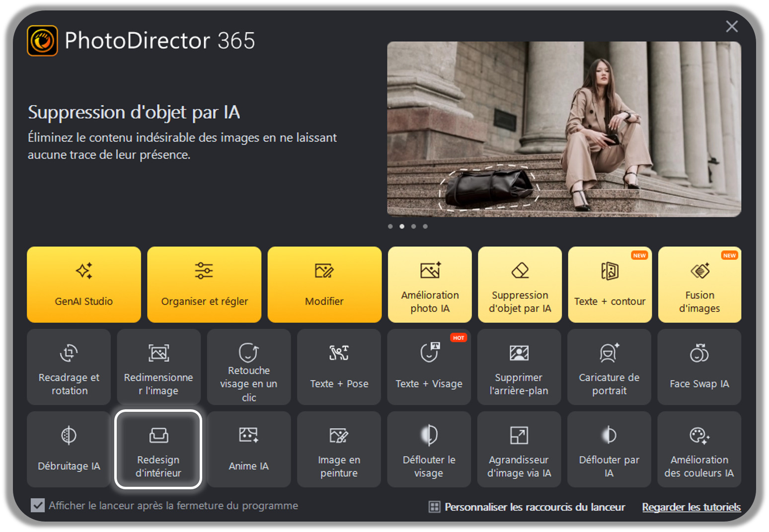
Task: Open Déflouter par IA tool
Action: coord(609,450)
